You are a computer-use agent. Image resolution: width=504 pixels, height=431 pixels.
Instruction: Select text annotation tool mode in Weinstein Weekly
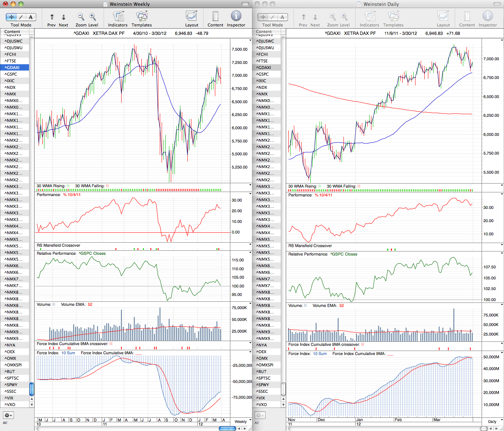pyautogui.click(x=31, y=17)
